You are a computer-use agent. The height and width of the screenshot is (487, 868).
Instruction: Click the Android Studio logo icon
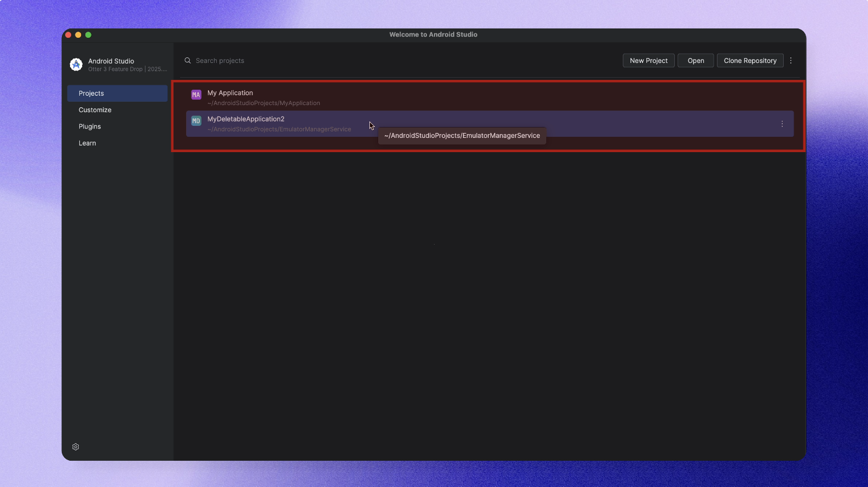point(76,65)
